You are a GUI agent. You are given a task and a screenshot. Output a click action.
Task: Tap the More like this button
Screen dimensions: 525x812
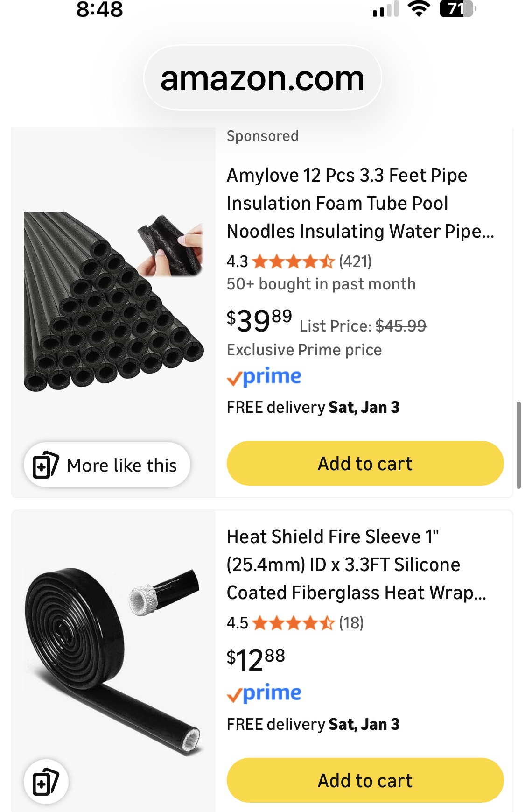(107, 465)
